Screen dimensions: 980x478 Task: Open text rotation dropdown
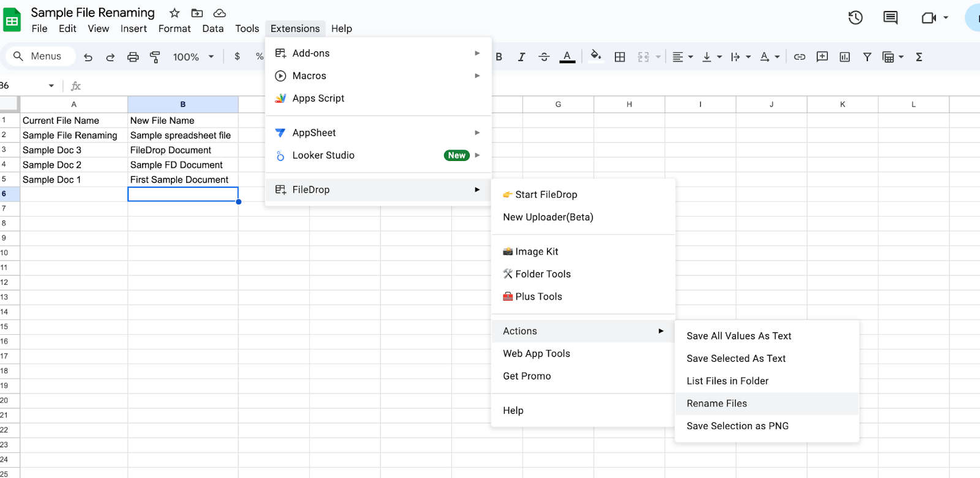click(x=770, y=57)
